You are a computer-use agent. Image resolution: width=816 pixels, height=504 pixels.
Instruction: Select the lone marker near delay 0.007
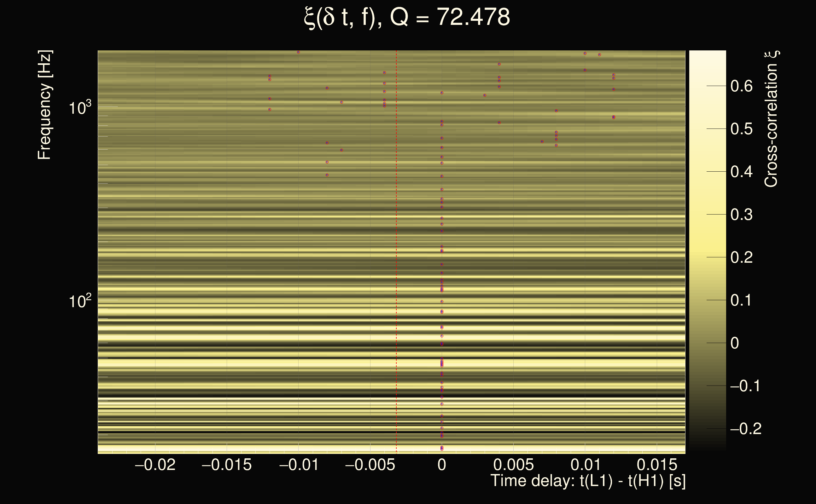pyautogui.click(x=542, y=142)
